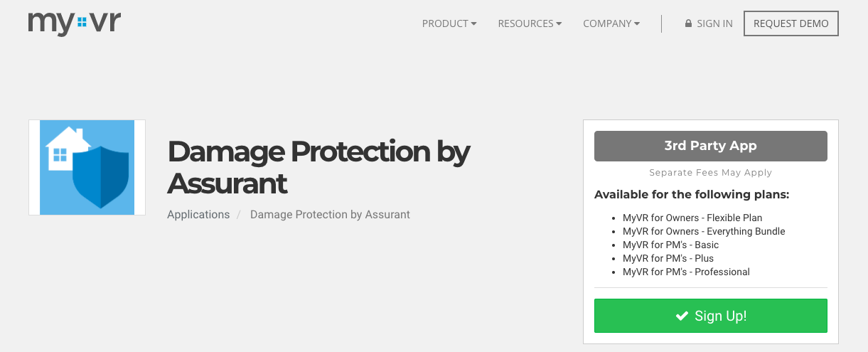868x352 pixels.
Task: Click the white house in the app icon
Action: 64,149
